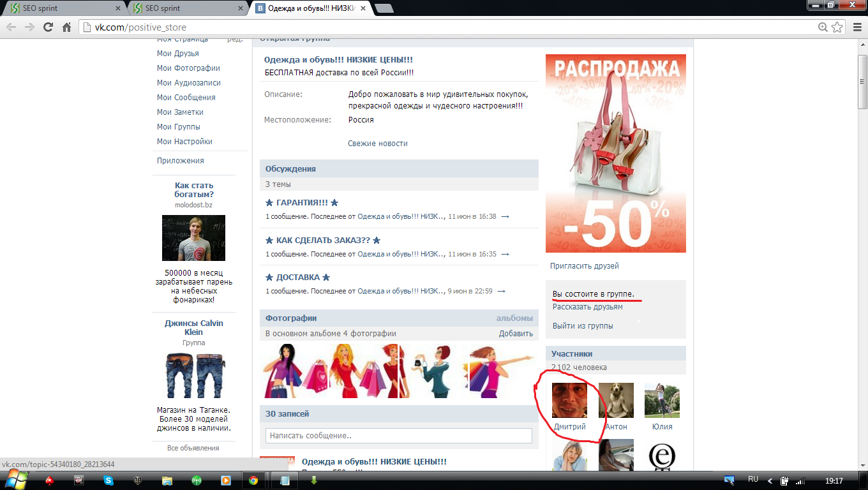Click the arrow next to ДОСТАВКА last message
The width and height of the screenshot is (868, 490).
[x=501, y=292]
